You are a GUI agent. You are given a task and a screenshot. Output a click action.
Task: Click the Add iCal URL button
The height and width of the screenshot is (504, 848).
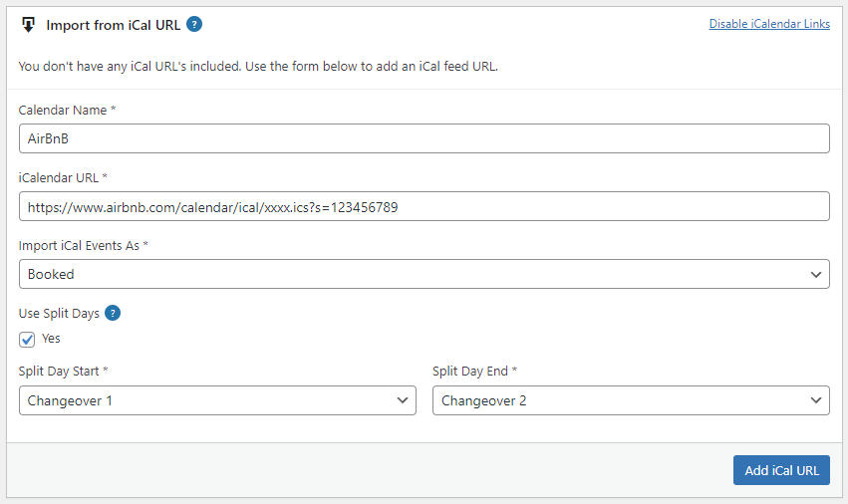point(781,470)
